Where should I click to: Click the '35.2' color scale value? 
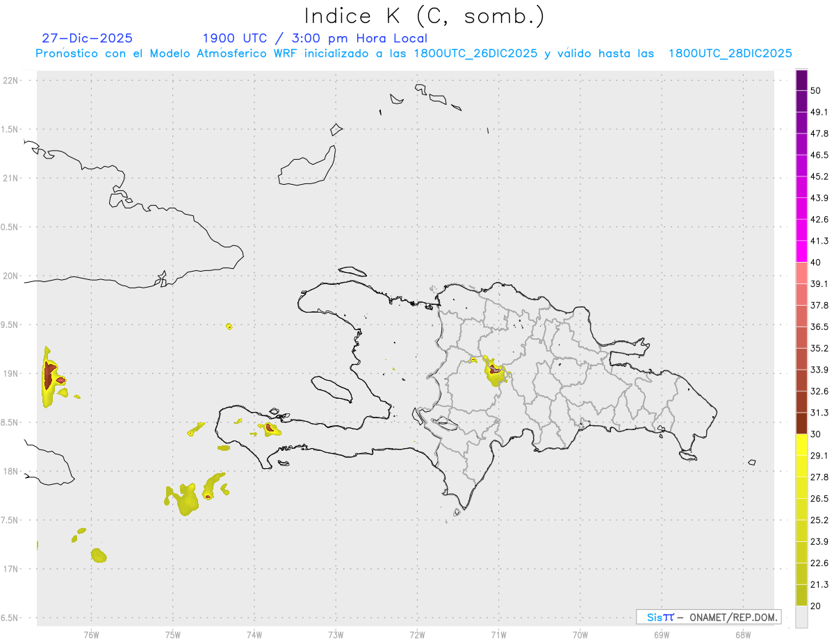820,348
